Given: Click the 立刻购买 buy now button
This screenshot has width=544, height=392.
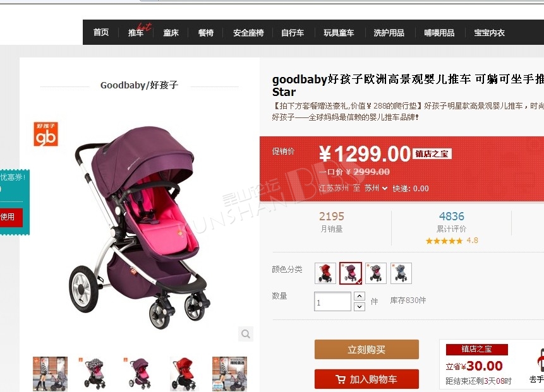Looking at the screenshot, I should coord(366,349).
